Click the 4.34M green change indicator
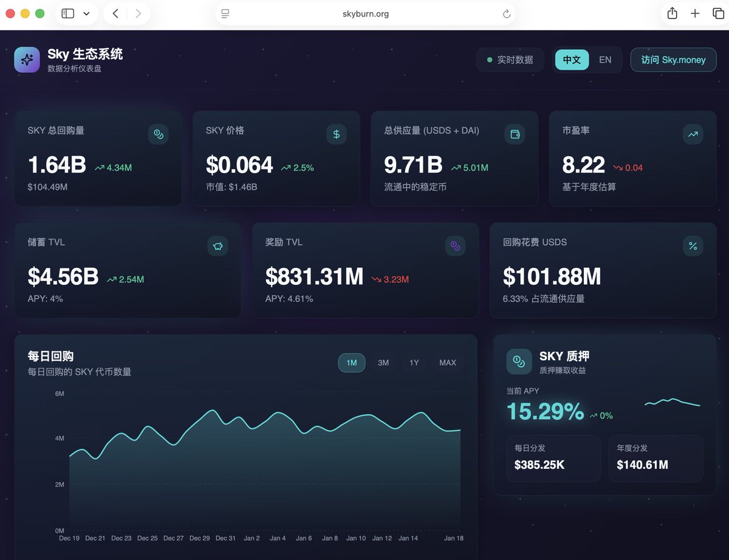The width and height of the screenshot is (729, 560). [114, 168]
